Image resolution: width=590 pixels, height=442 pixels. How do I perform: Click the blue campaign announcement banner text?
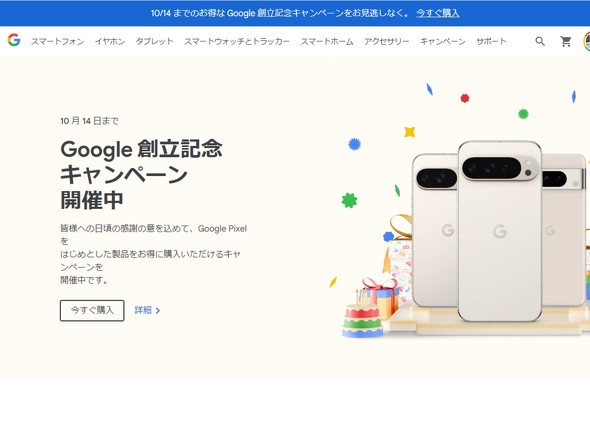[x=280, y=13]
